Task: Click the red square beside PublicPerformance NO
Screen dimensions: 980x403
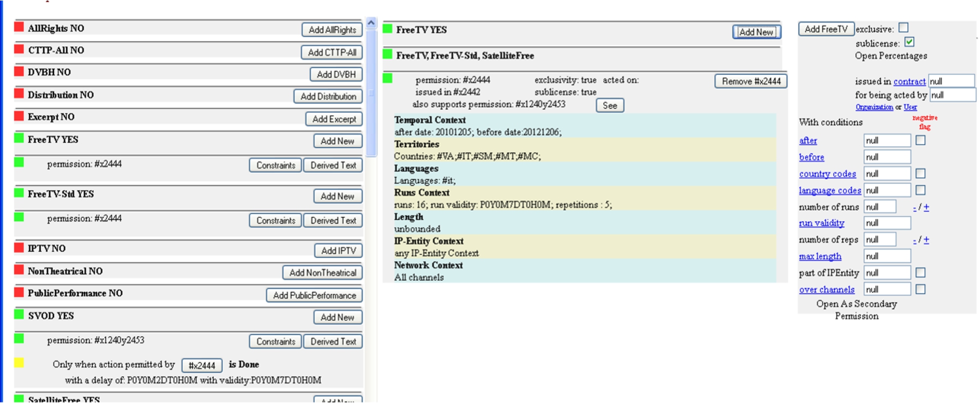Action: (19, 292)
